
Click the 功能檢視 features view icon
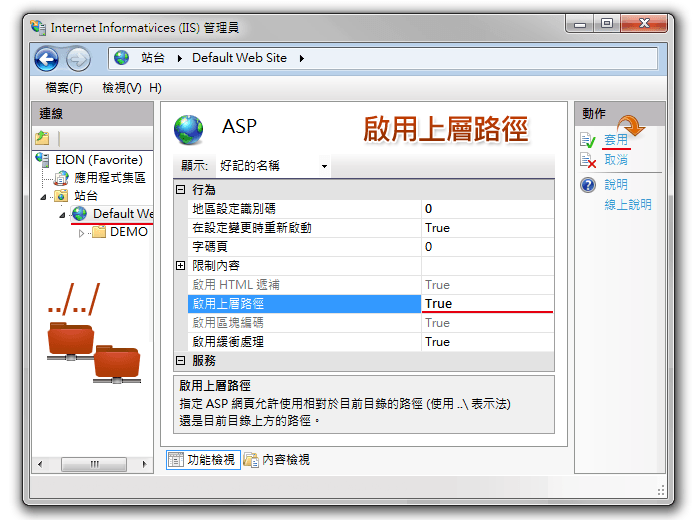coord(176,459)
